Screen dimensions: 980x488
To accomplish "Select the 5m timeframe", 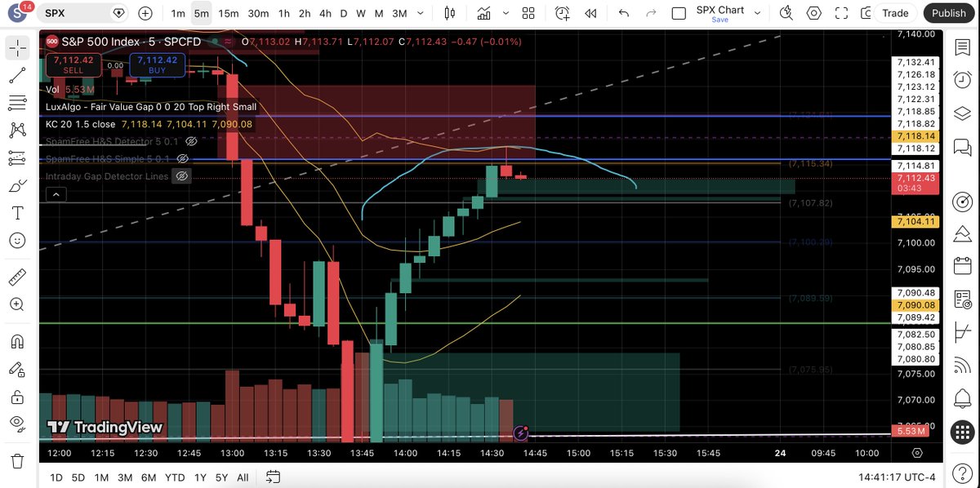I will click(x=201, y=13).
